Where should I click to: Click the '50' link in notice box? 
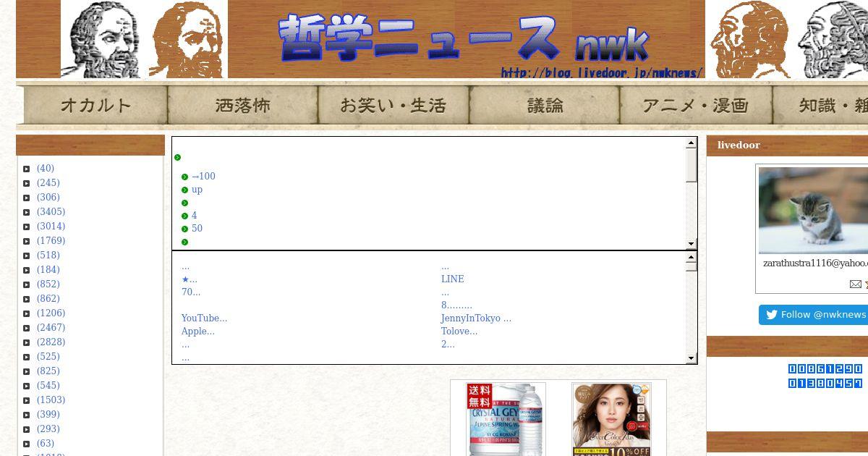(197, 229)
